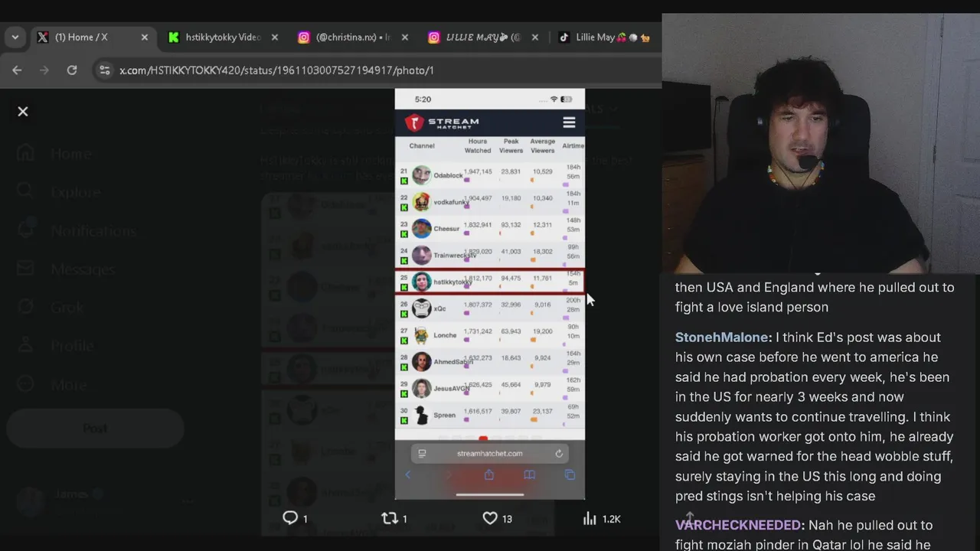Click VARCHECKNEEDED username in chat
The width and height of the screenshot is (980, 551).
740,525
